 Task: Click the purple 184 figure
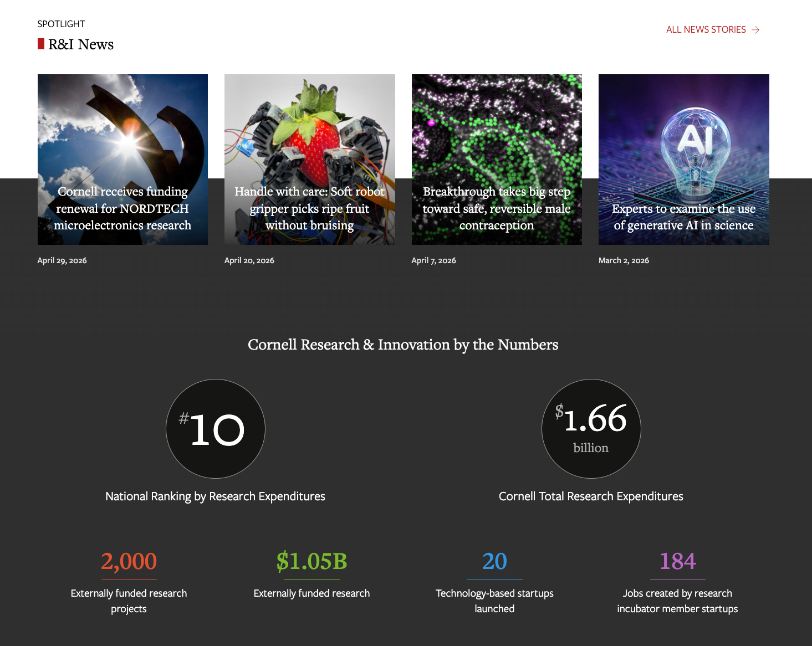pyautogui.click(x=677, y=561)
